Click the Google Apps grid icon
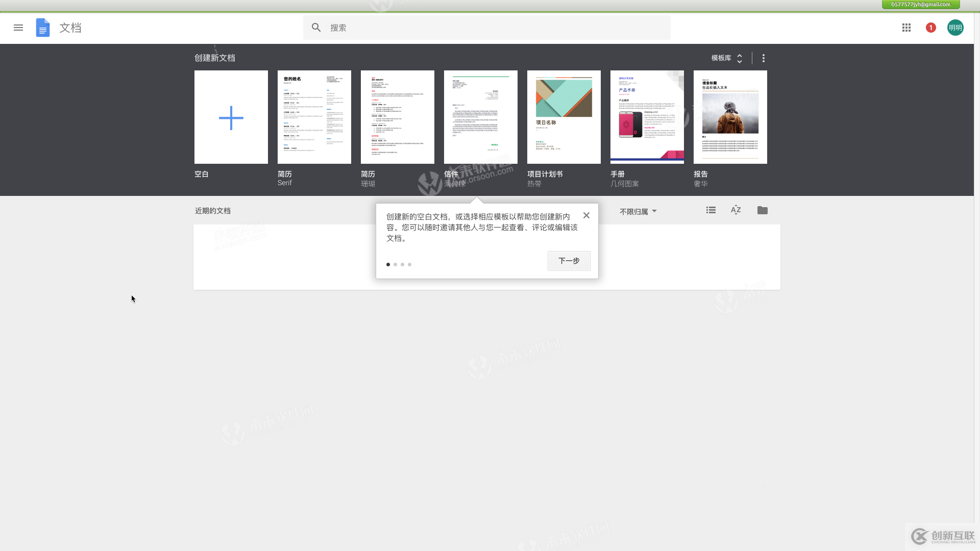The height and width of the screenshot is (551, 980). click(x=906, y=27)
